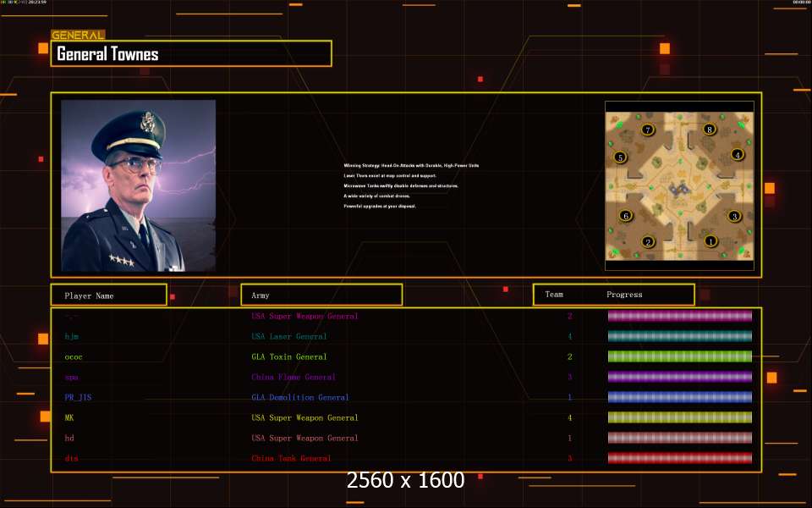Viewport: 812px width, 508px height.
Task: Click dts's bright red progress bar
Action: pos(679,458)
